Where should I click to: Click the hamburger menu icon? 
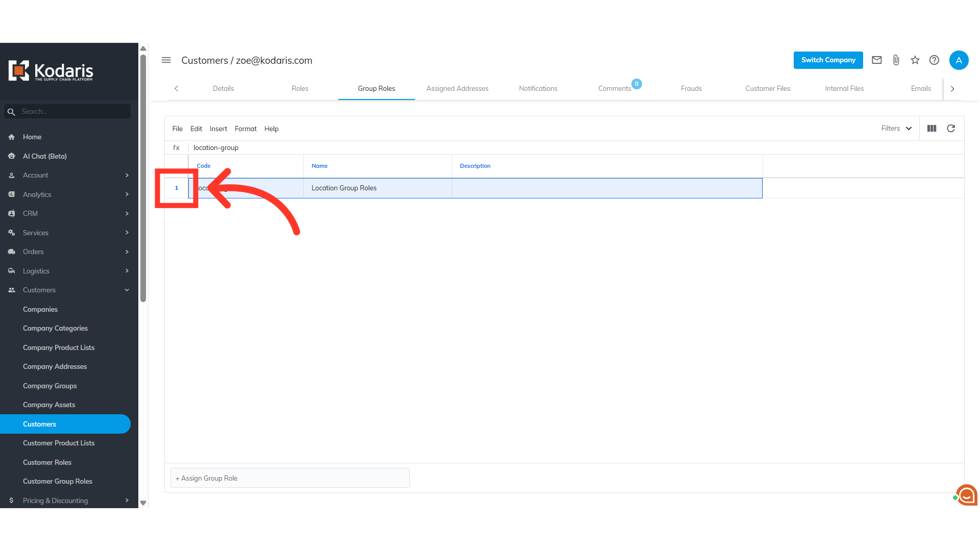point(166,60)
